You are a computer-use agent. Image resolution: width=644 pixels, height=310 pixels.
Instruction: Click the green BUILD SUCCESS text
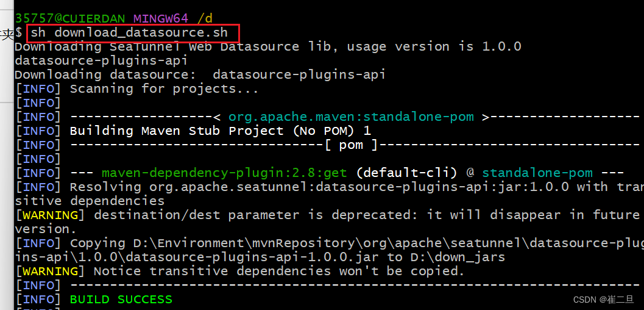[121, 300]
